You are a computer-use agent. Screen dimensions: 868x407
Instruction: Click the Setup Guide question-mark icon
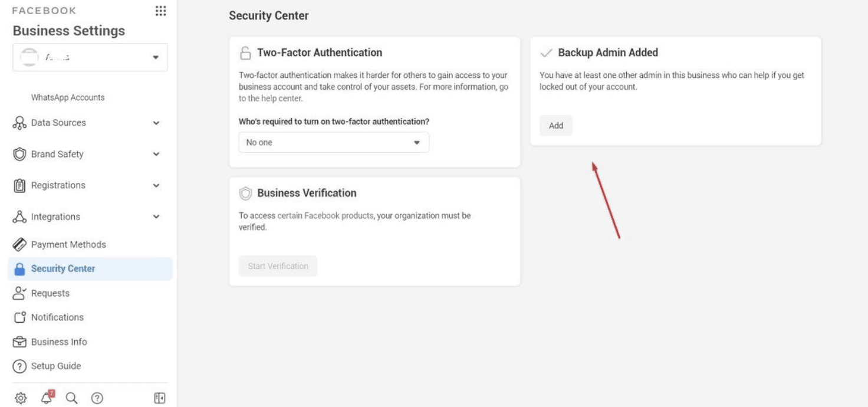[x=19, y=366]
